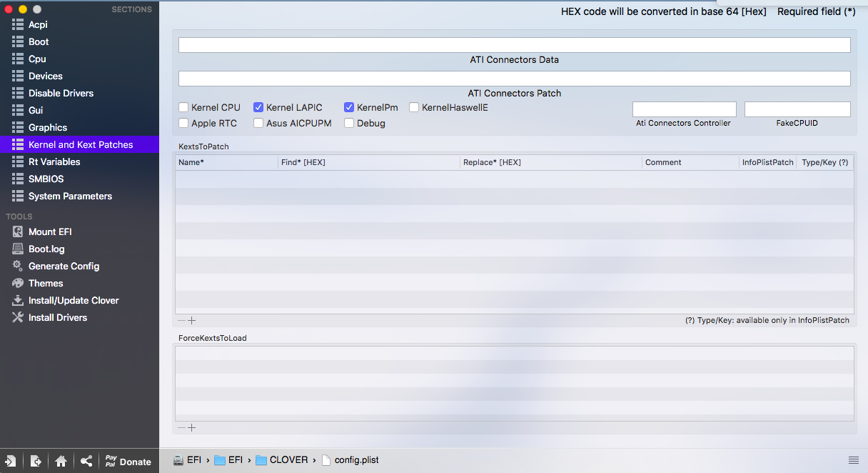Open Install/Update Clover tool

[79, 300]
